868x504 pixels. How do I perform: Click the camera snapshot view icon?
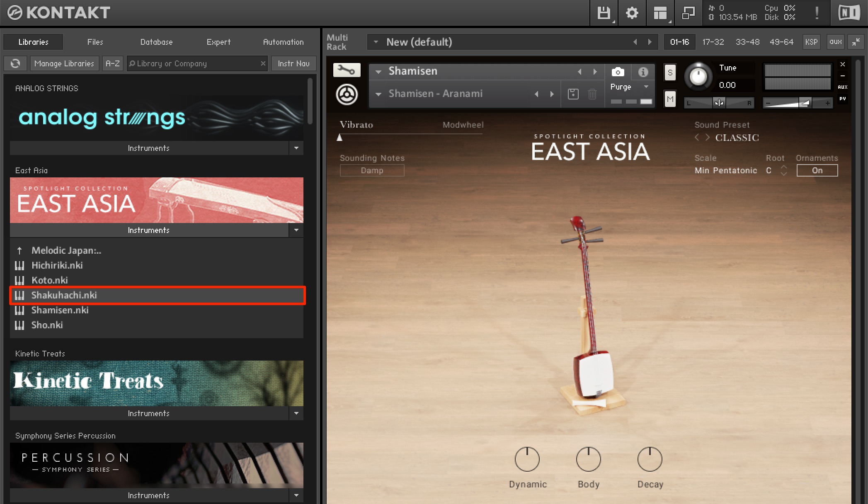(x=618, y=72)
